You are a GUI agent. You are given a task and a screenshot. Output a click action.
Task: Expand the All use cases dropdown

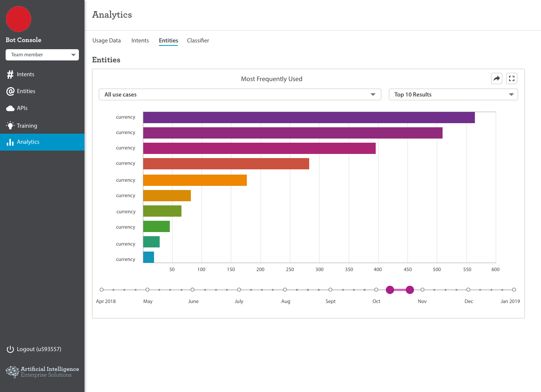click(x=240, y=95)
